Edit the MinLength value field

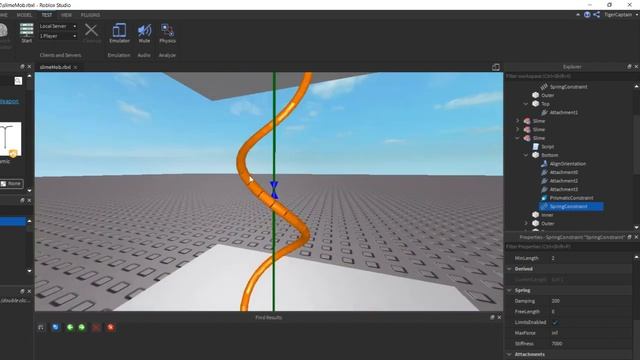591,258
